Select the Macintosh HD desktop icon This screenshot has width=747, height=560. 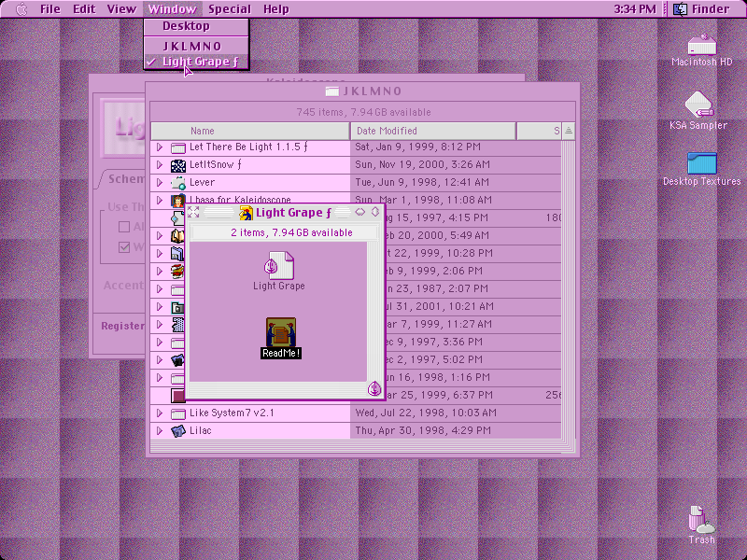[701, 45]
